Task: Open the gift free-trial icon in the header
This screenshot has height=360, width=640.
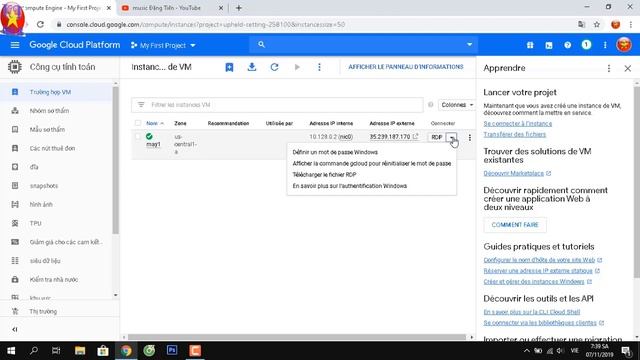Action: click(x=530, y=45)
